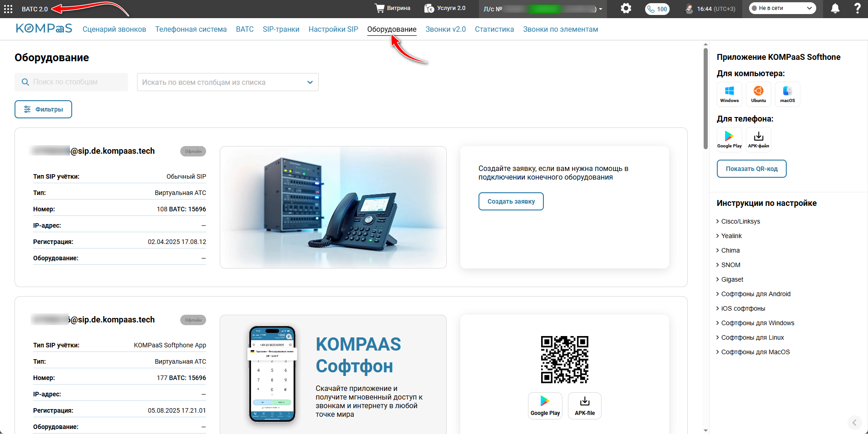Open Статистика tab

pyautogui.click(x=494, y=29)
